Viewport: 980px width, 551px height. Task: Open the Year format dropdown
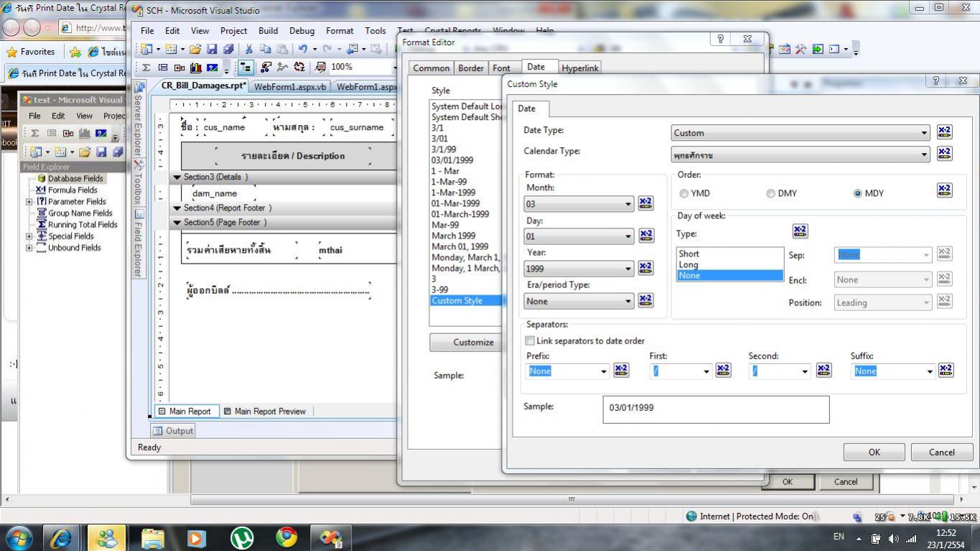click(x=628, y=269)
